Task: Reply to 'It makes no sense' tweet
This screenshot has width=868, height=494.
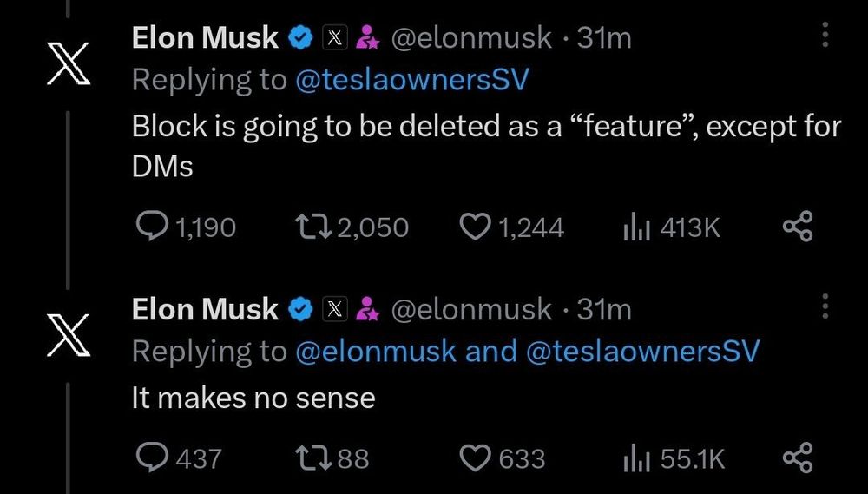Action: (155, 458)
